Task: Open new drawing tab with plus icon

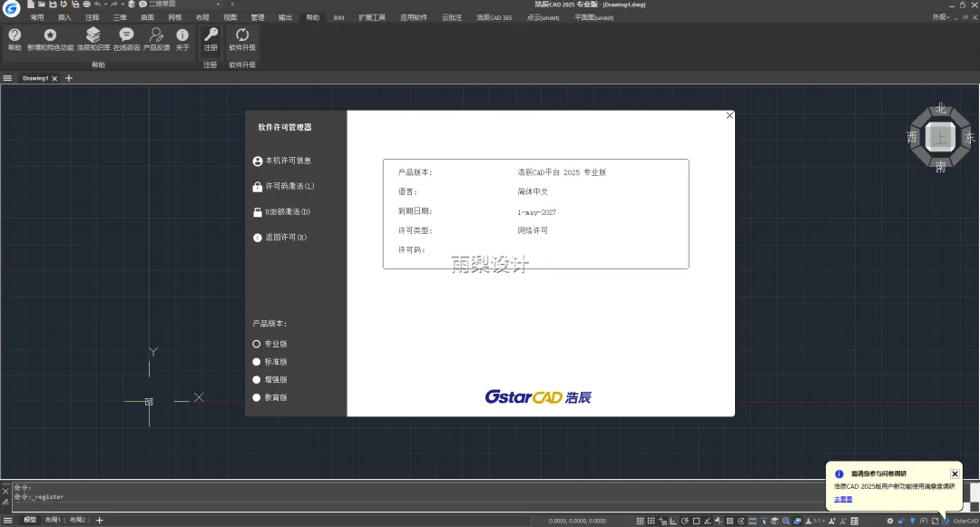Action: (69, 78)
